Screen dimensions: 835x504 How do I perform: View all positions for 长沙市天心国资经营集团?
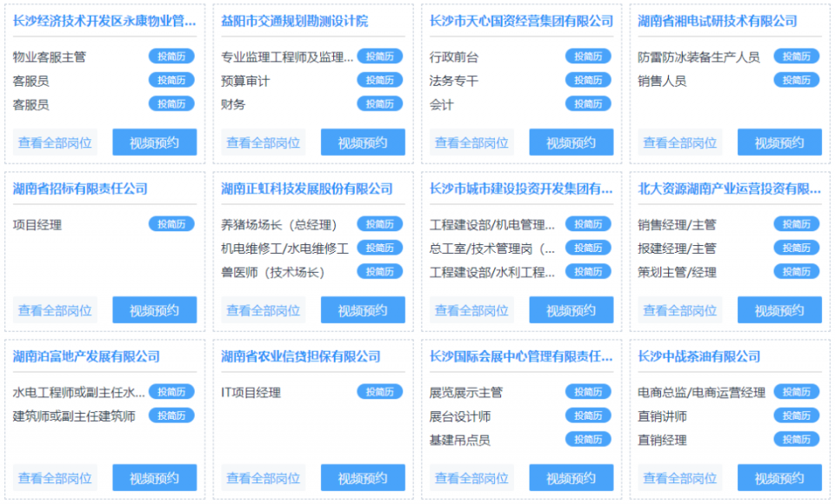pos(471,143)
